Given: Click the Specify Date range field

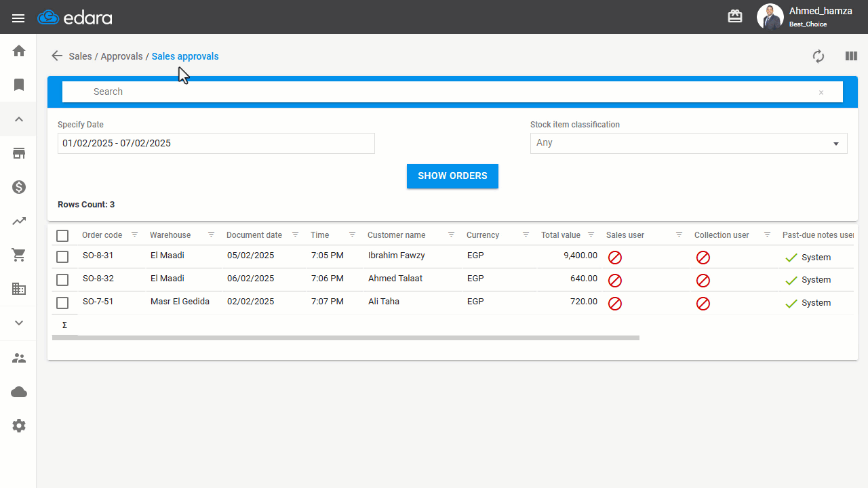Looking at the screenshot, I should point(216,143).
